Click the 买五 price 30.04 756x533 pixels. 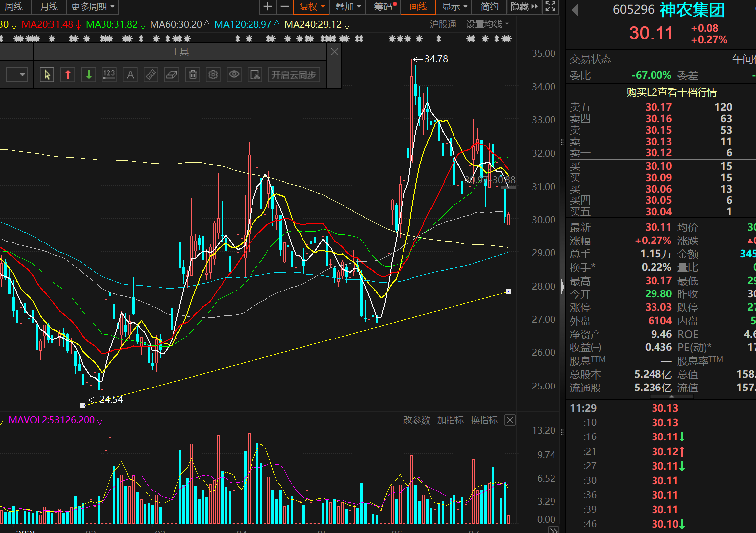point(658,212)
